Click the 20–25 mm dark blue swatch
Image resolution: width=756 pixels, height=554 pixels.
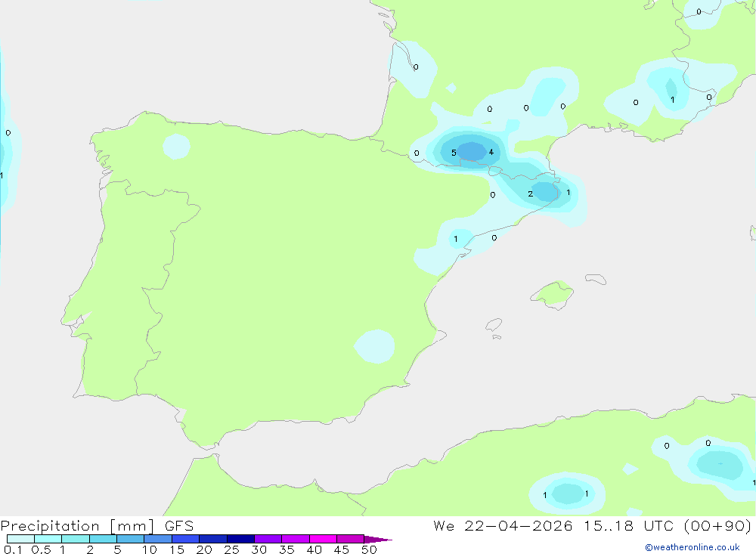point(213,539)
